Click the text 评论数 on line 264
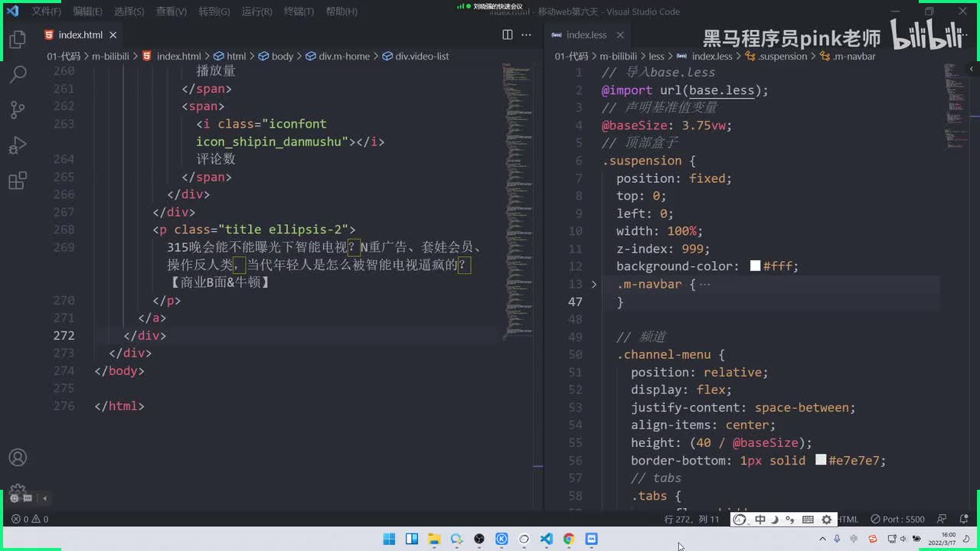The width and height of the screenshot is (980, 551). point(216,159)
